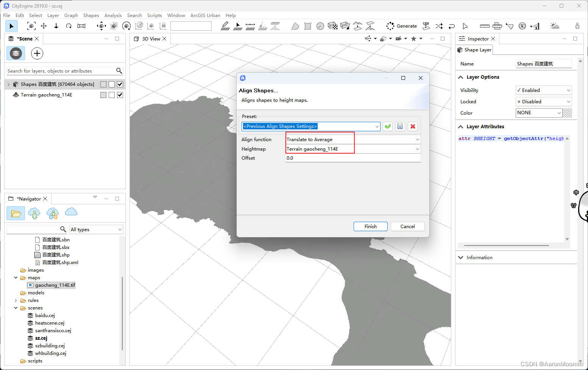Image resolution: width=588 pixels, height=370 pixels.
Task: Collapse the Layer Options section
Action: (461, 77)
